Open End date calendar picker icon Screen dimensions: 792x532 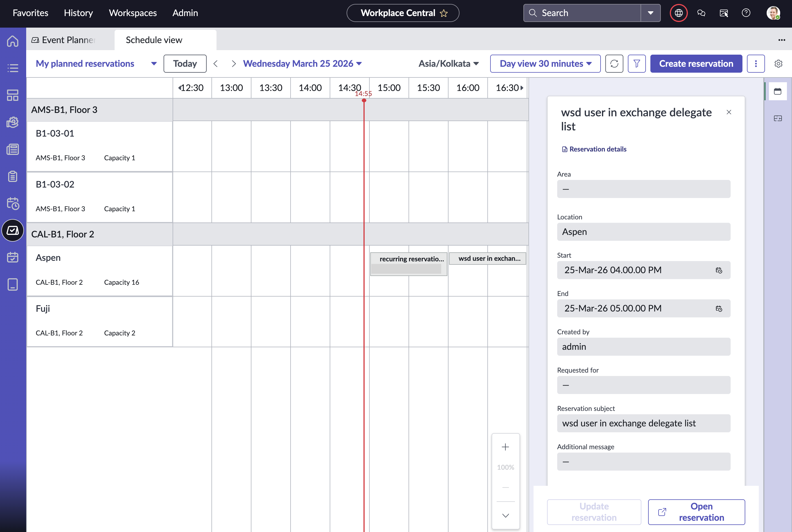click(x=719, y=308)
